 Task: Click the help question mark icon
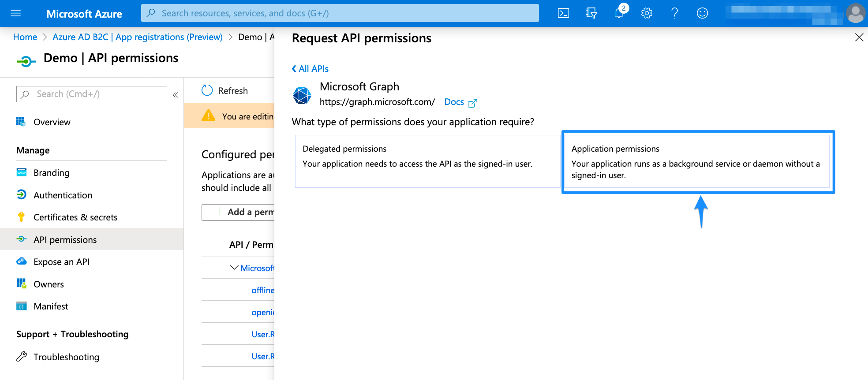click(x=674, y=13)
